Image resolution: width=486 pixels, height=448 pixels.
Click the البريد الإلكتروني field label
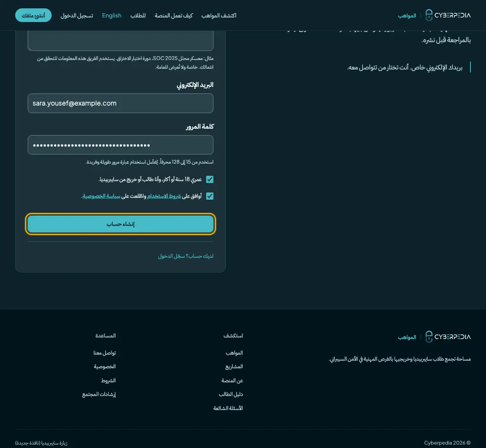tap(195, 85)
